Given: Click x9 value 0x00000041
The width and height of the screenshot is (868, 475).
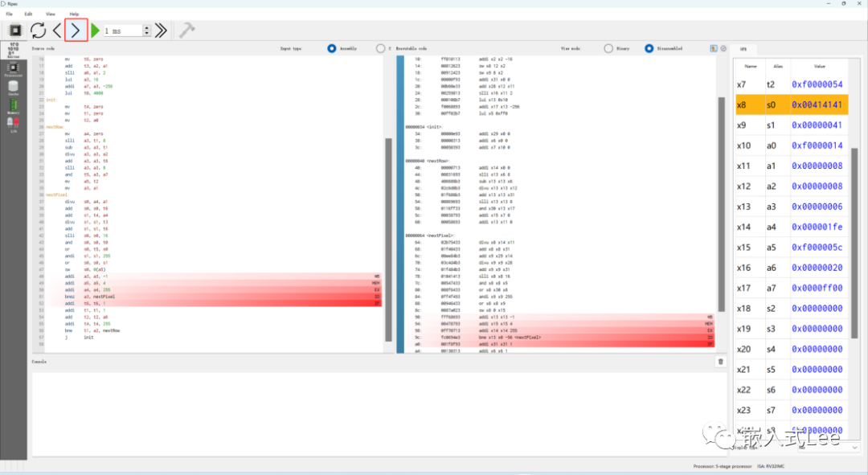Looking at the screenshot, I should 817,125.
